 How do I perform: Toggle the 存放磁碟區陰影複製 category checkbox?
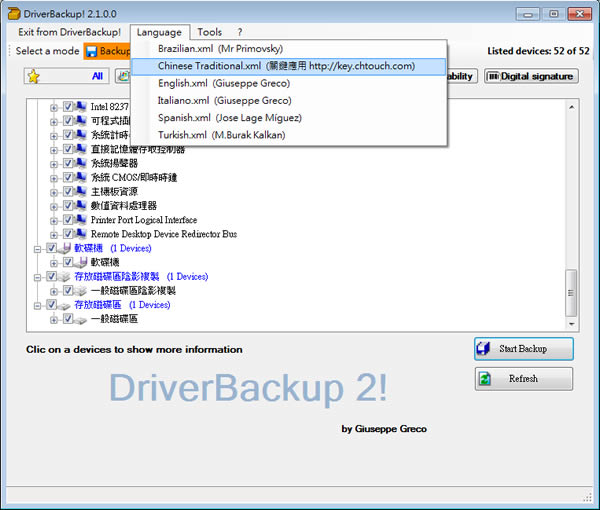point(51,276)
